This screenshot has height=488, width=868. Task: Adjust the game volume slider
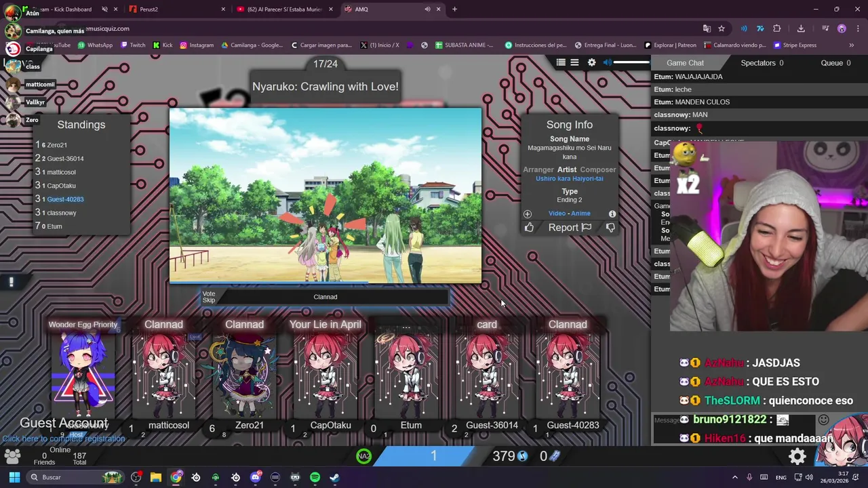(x=631, y=62)
